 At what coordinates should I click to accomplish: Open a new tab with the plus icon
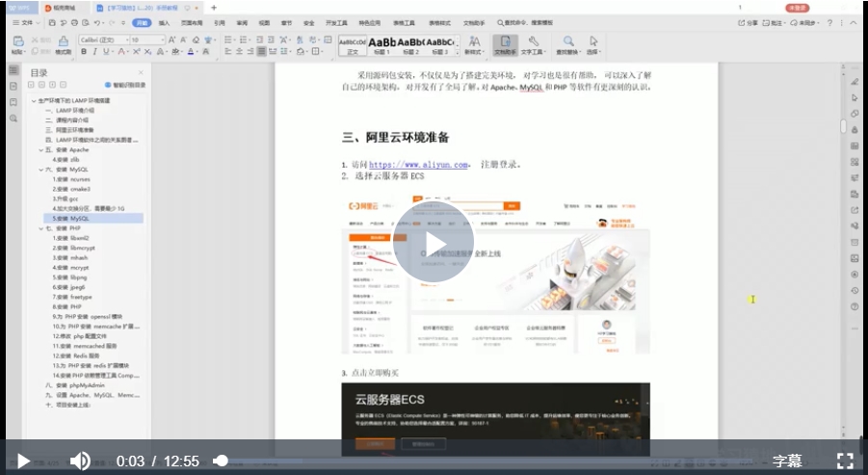click(214, 8)
